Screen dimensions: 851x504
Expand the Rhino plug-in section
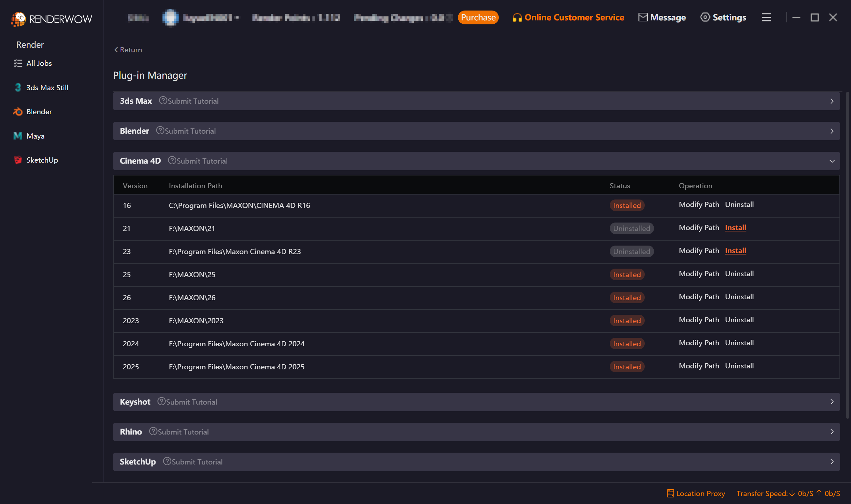[832, 432]
